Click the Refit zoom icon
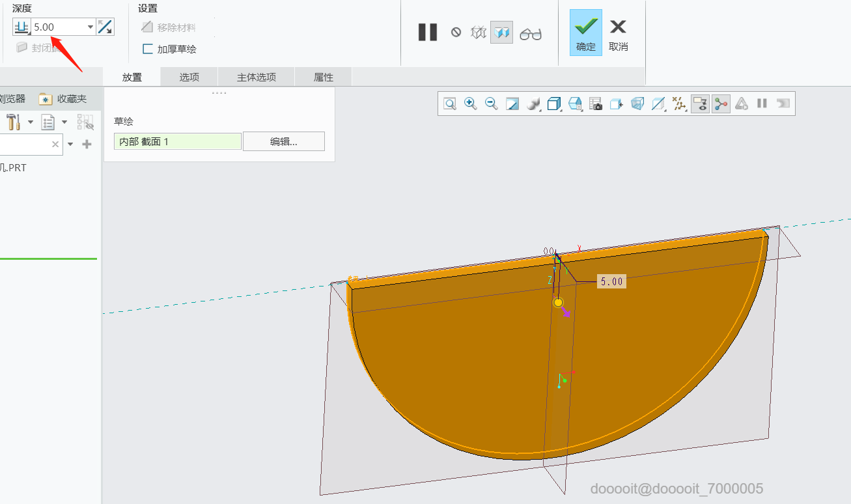 450,104
